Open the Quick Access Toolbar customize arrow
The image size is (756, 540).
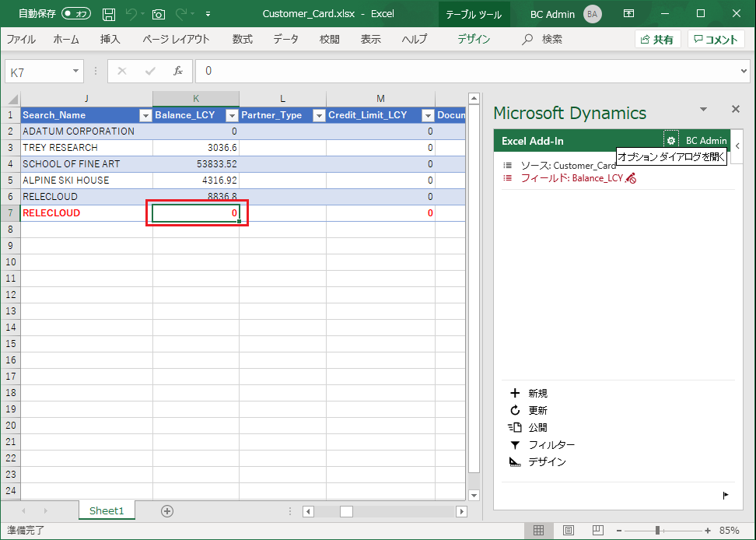(208, 15)
